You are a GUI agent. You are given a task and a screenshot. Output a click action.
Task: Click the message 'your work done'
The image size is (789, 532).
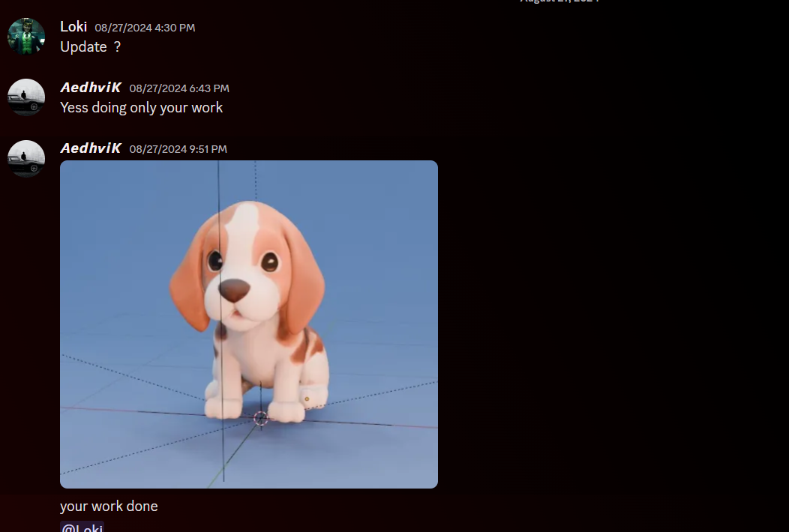(x=109, y=507)
